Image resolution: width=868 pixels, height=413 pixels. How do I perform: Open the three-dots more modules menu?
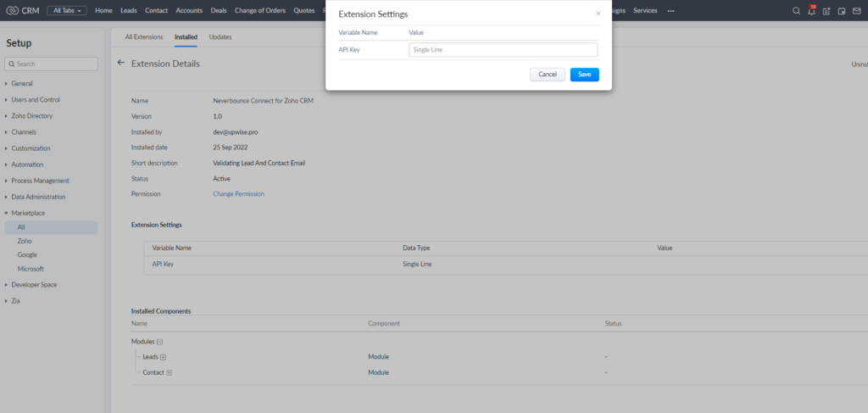coord(671,10)
